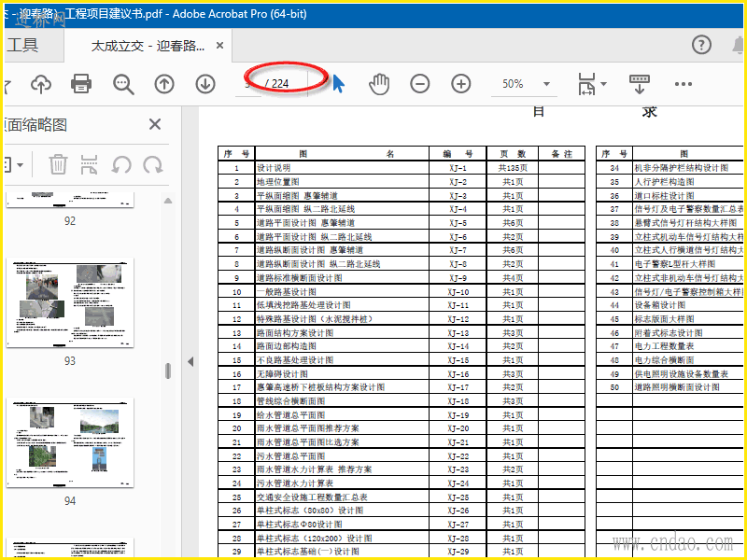Open the find text magnifier tool
The width and height of the screenshot is (747, 560).
(x=123, y=84)
